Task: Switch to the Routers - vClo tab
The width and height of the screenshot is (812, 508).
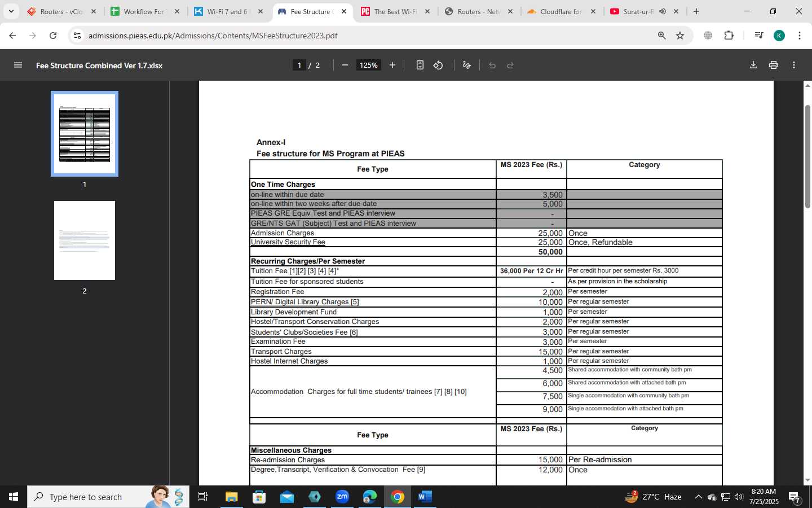Action: tap(61, 11)
